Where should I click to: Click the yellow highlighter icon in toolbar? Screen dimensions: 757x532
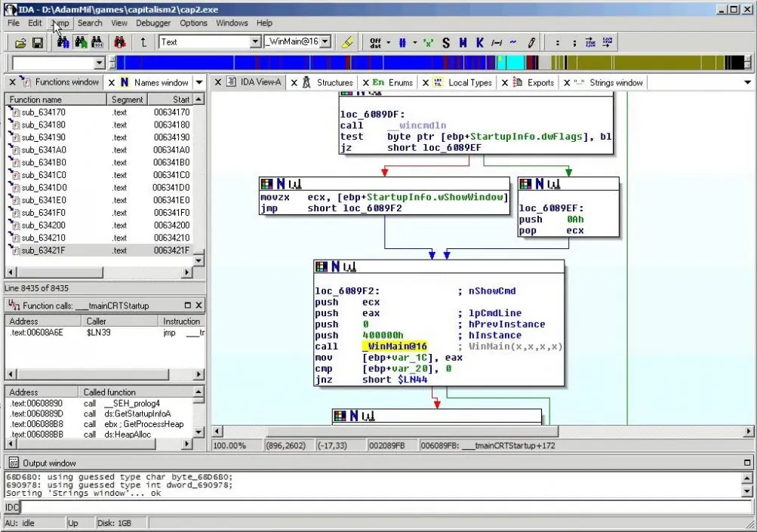(347, 42)
